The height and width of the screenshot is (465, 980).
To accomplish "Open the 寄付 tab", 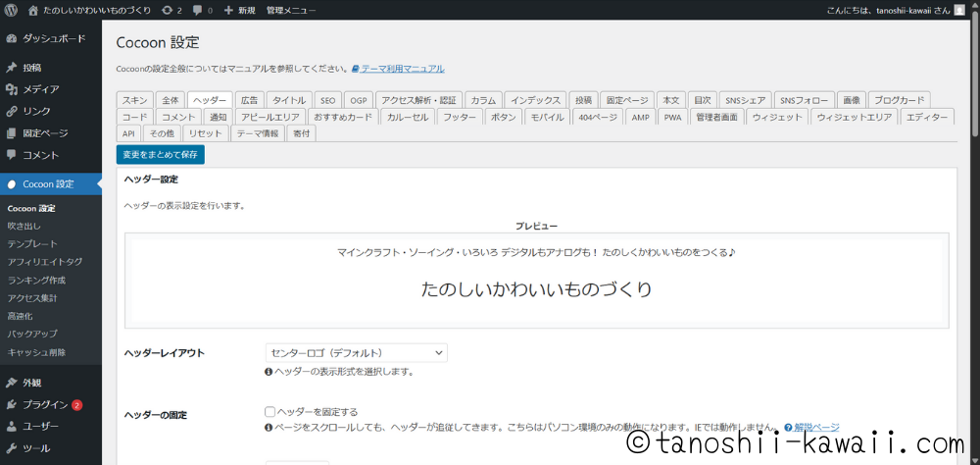I will (x=301, y=134).
